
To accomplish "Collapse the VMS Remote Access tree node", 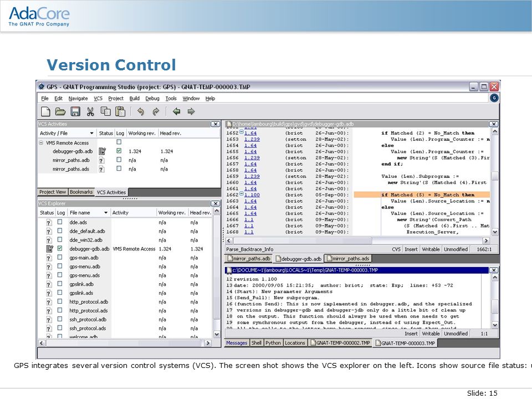I will click(41, 143).
